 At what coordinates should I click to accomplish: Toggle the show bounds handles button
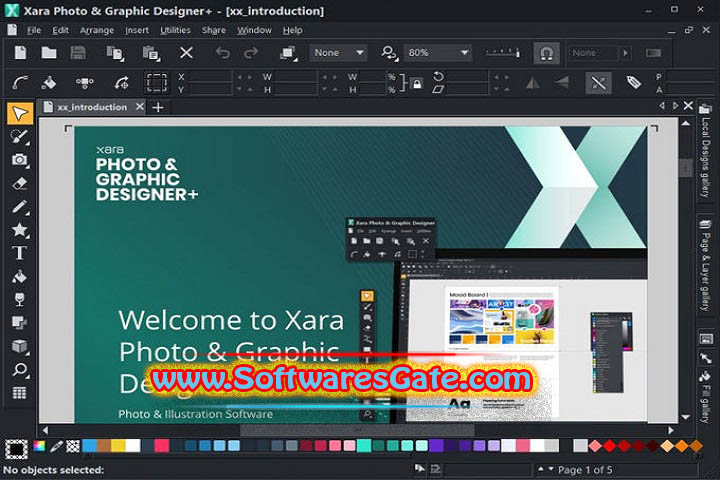(x=156, y=83)
